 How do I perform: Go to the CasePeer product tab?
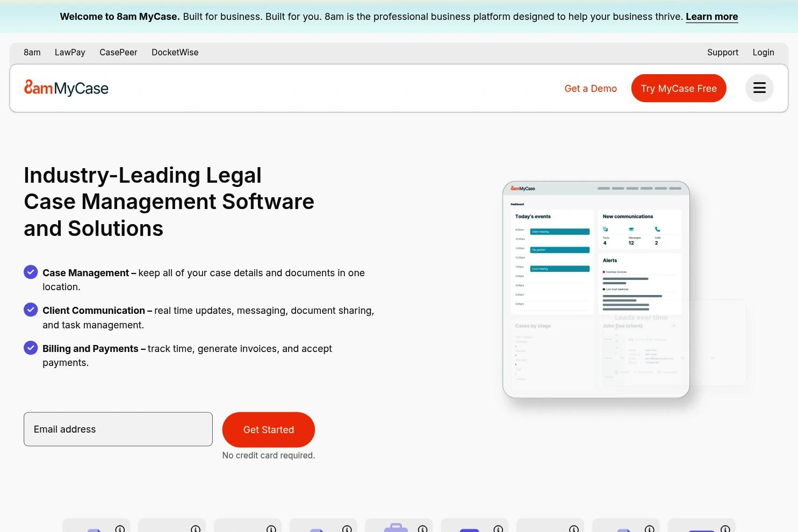pyautogui.click(x=118, y=52)
